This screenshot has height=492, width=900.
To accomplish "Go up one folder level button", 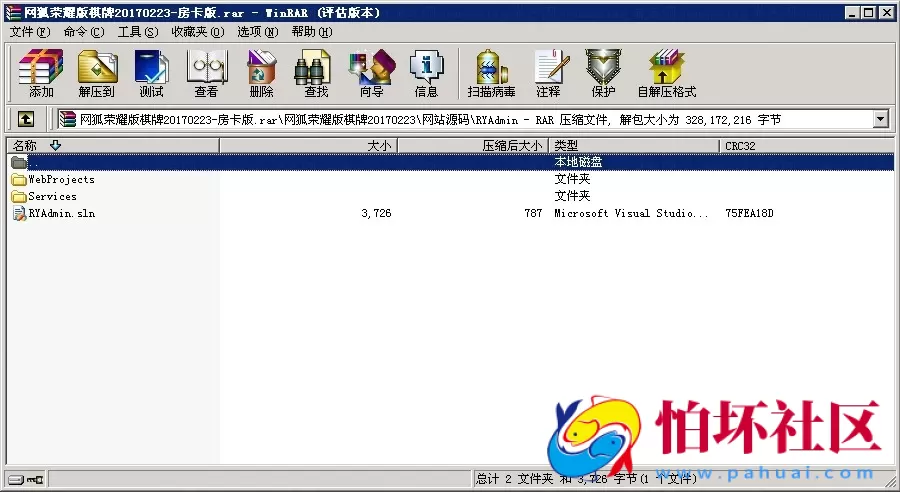I will (26, 119).
